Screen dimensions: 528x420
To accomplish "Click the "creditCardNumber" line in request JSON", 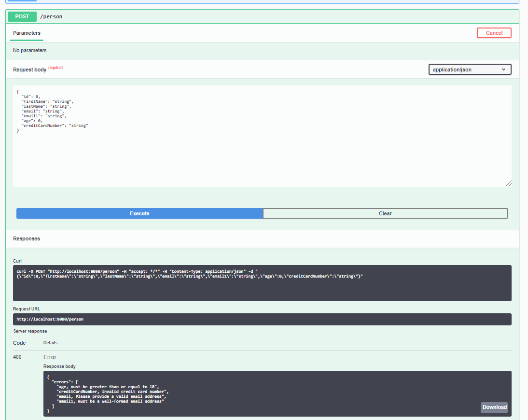I will [x=55, y=126].
